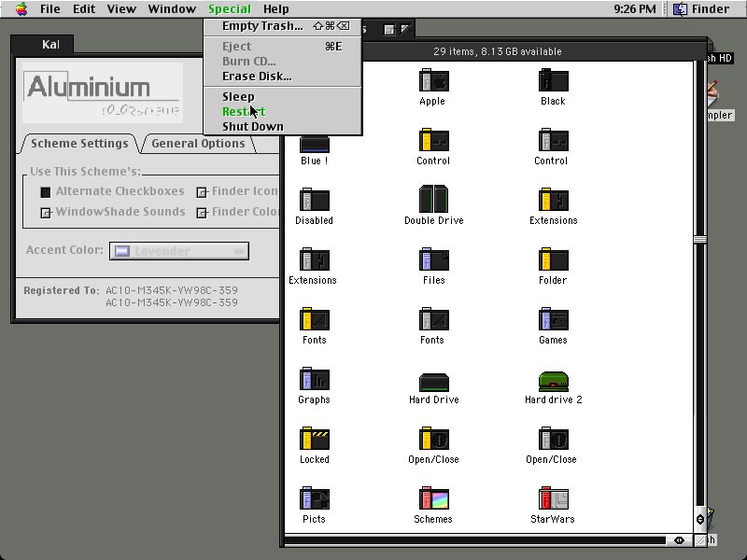Select the Blue ! drive icon
This screenshot has width=747, height=560.
click(x=315, y=144)
